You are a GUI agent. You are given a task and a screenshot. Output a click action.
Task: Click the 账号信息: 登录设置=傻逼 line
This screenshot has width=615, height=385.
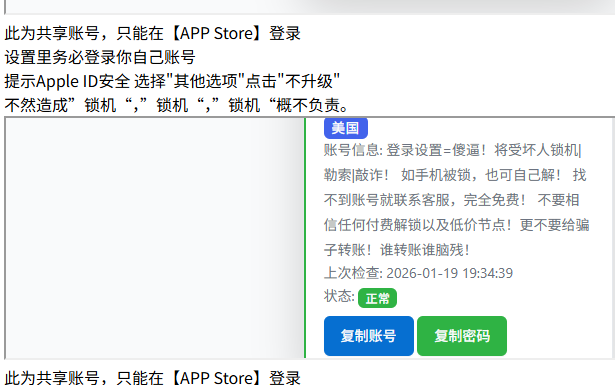453,150
